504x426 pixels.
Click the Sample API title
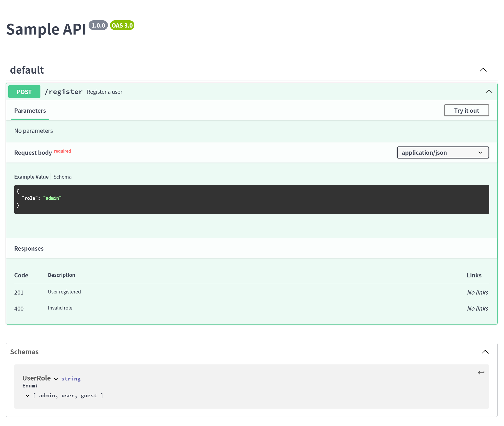(46, 29)
